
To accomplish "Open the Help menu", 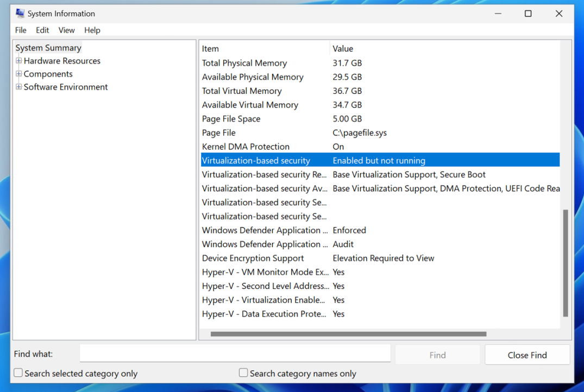I will click(92, 30).
